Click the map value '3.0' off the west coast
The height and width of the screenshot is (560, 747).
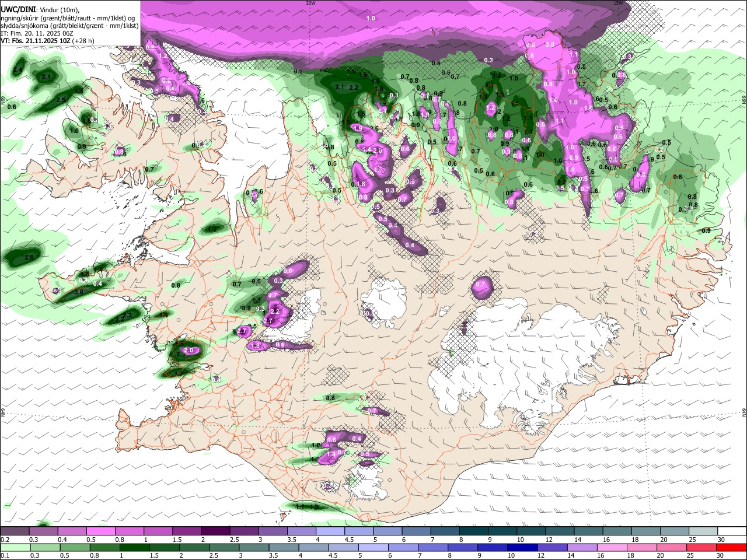point(80,292)
